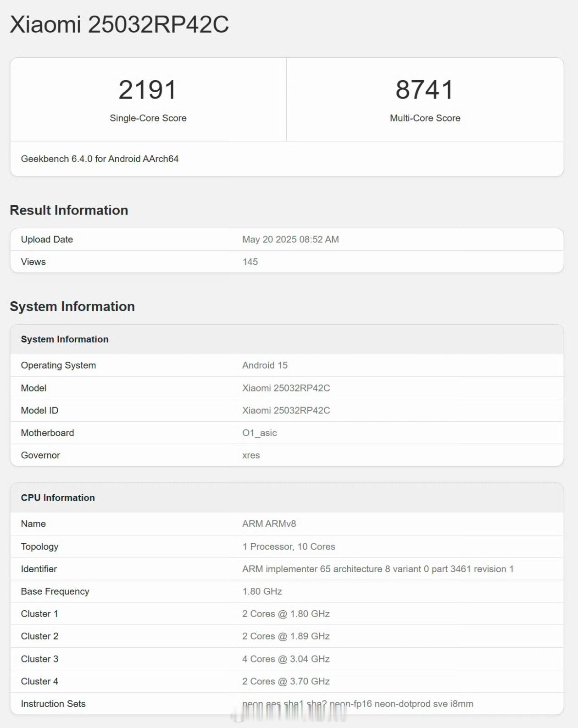The width and height of the screenshot is (578, 728).
Task: Select the 2191 single-core score number
Action: point(148,89)
